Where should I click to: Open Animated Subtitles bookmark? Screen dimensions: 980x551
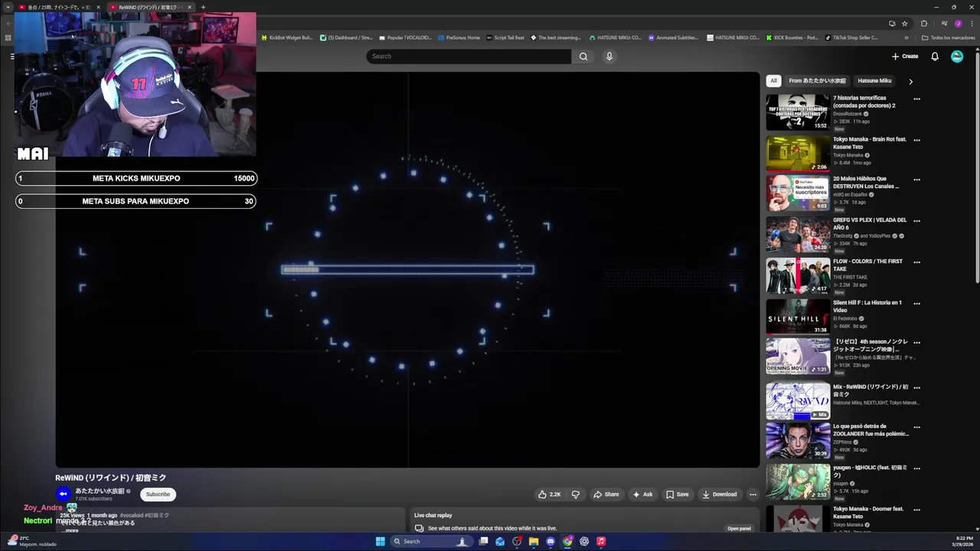click(673, 37)
